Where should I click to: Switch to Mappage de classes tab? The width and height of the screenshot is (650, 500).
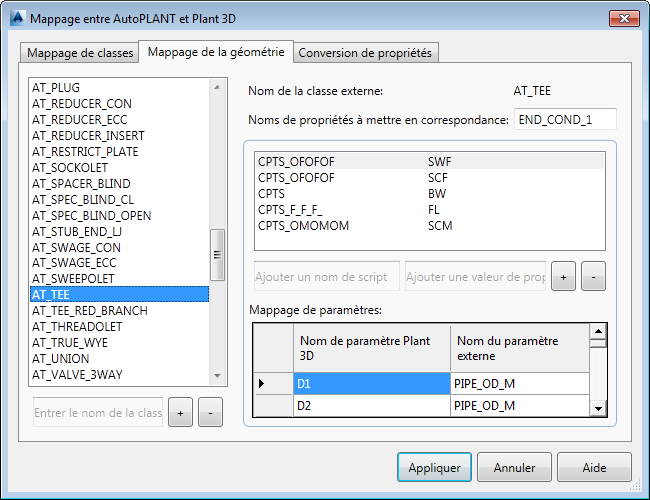tap(80, 53)
